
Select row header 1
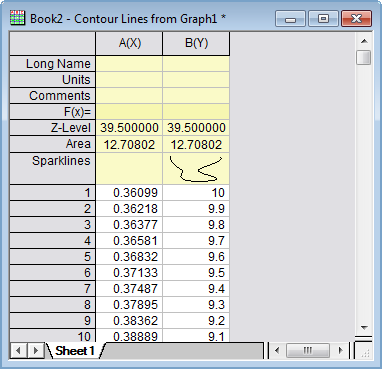point(53,193)
